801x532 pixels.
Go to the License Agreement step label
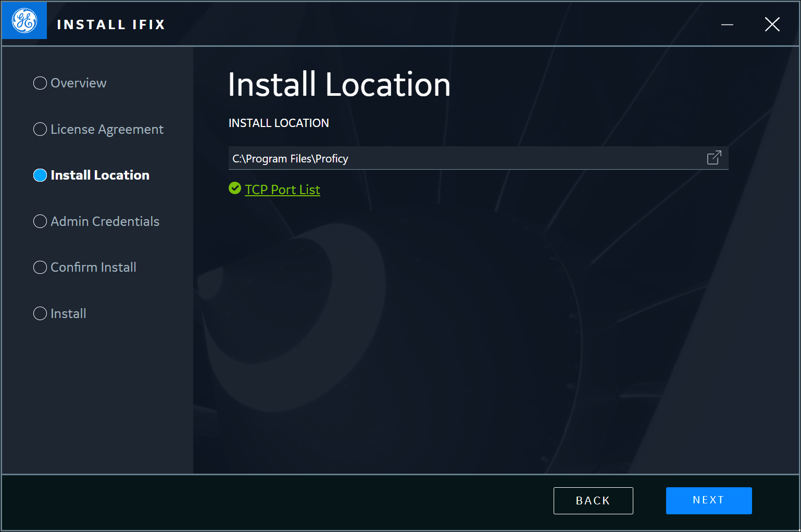click(107, 130)
